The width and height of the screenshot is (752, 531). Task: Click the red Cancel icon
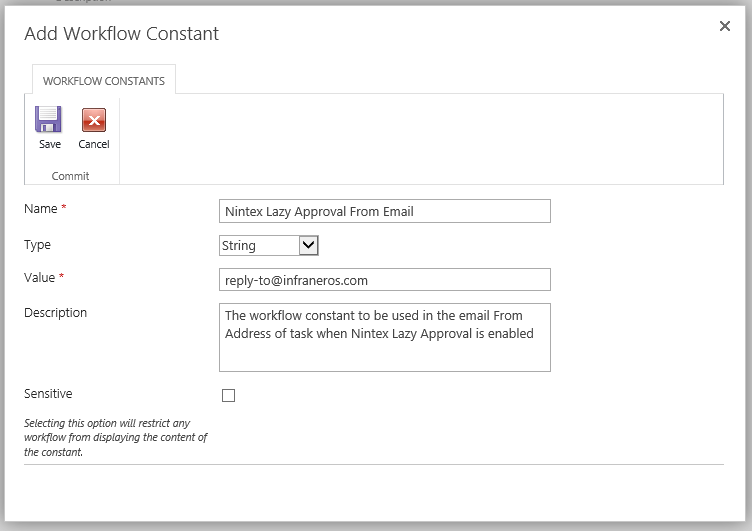[x=94, y=120]
